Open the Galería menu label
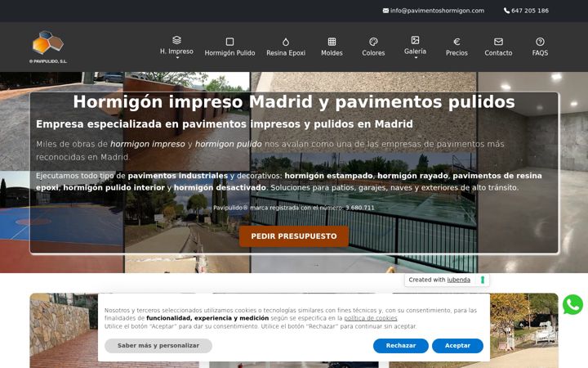Screen dimensions: 588x368 tap(415, 51)
